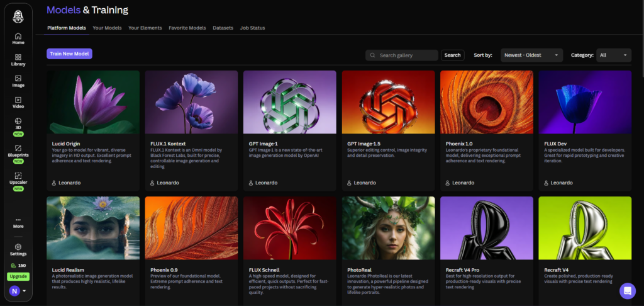Click the Search button
Screen dimensions: 644x306
pyautogui.click(x=453, y=55)
